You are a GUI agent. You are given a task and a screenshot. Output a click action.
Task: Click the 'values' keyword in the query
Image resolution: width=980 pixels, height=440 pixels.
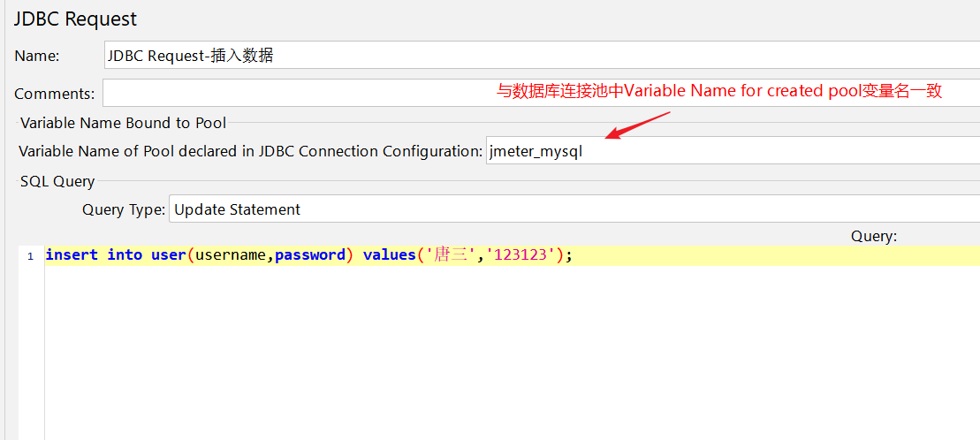click(389, 254)
